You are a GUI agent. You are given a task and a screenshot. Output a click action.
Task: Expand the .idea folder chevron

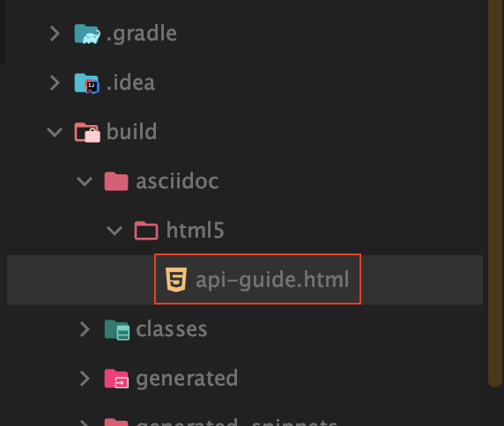[55, 83]
